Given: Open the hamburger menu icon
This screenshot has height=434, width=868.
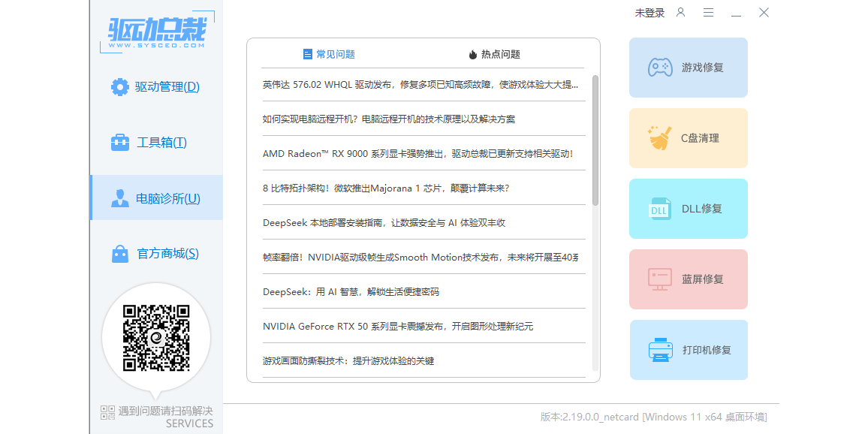Looking at the screenshot, I should (709, 12).
